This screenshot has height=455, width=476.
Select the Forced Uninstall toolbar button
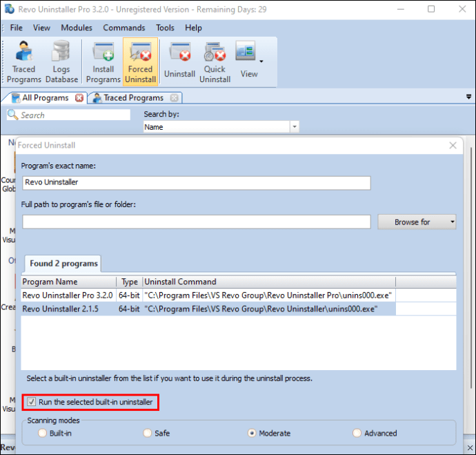140,62
